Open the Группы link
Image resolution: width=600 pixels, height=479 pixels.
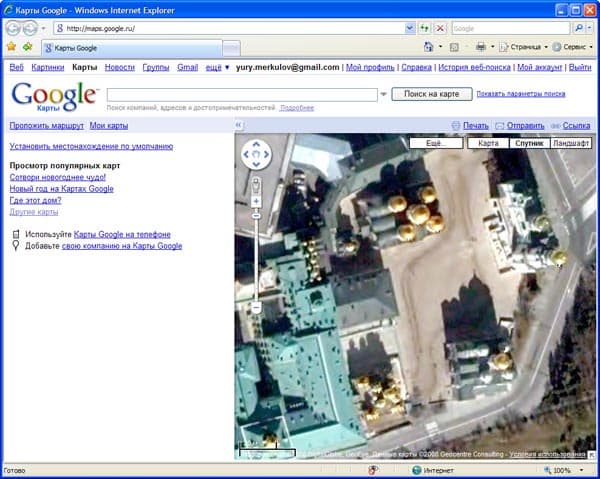156,67
